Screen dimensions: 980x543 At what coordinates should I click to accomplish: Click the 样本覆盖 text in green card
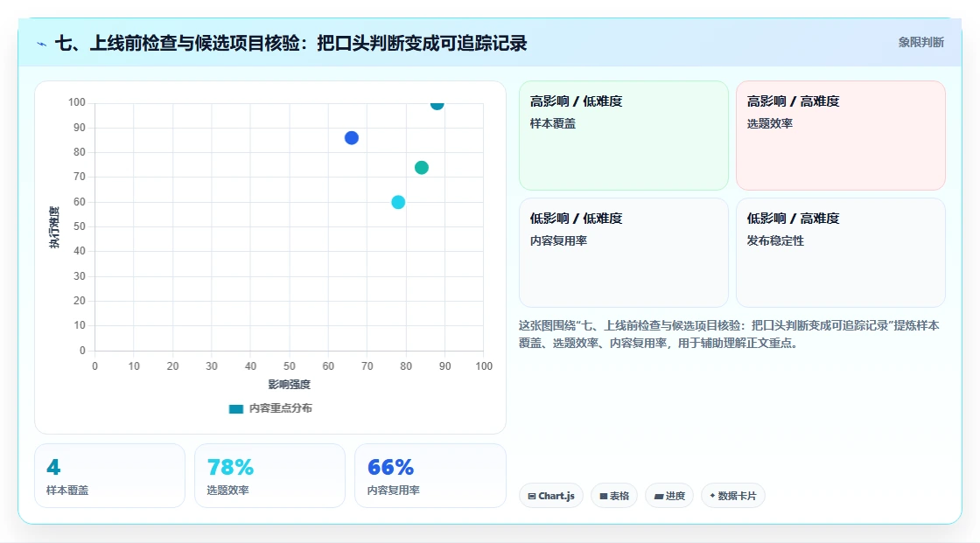pos(552,123)
